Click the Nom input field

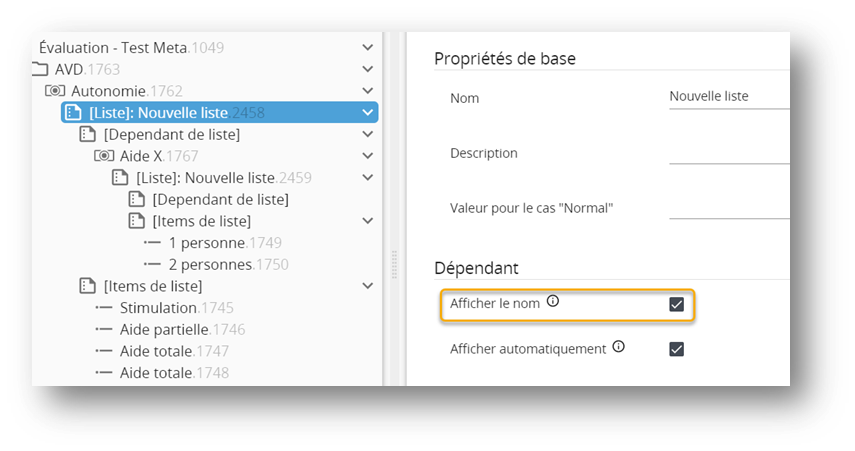[728, 98]
